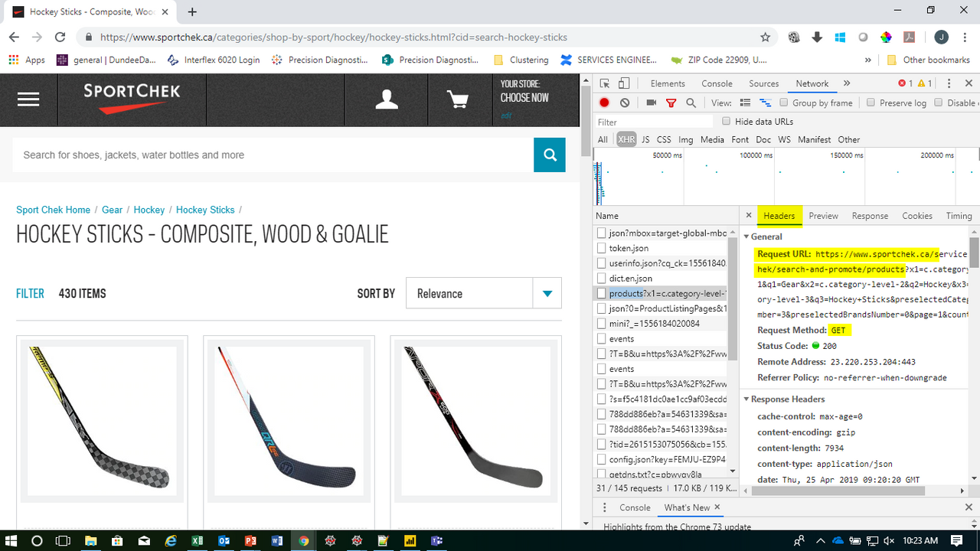Reload the page with the refresh icon

tap(60, 37)
